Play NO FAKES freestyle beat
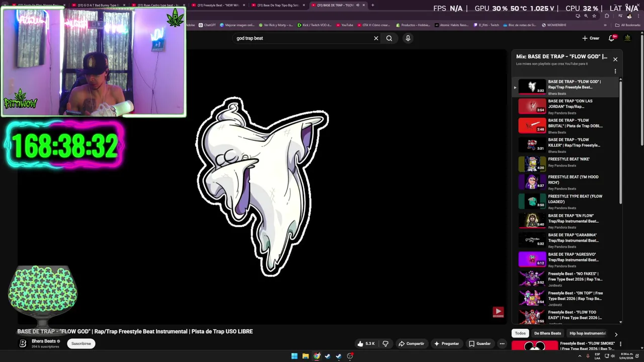Viewport: 644px width, 362px height. click(x=566, y=279)
